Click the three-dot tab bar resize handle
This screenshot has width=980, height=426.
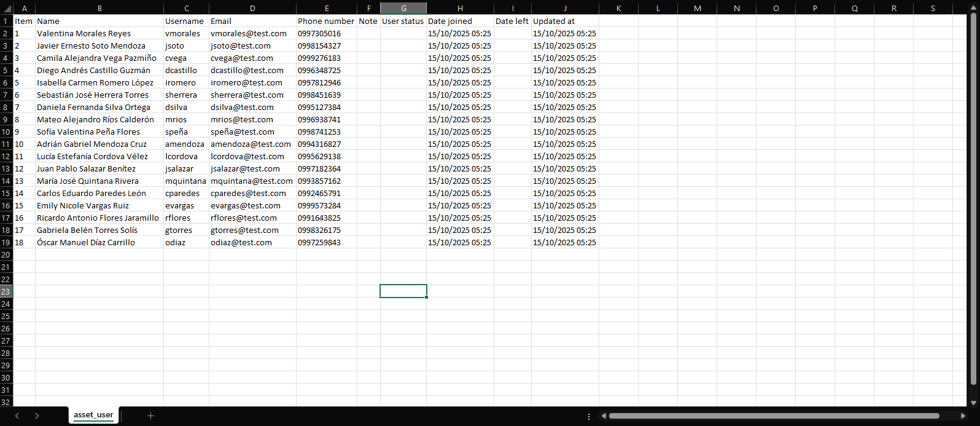[x=589, y=416]
